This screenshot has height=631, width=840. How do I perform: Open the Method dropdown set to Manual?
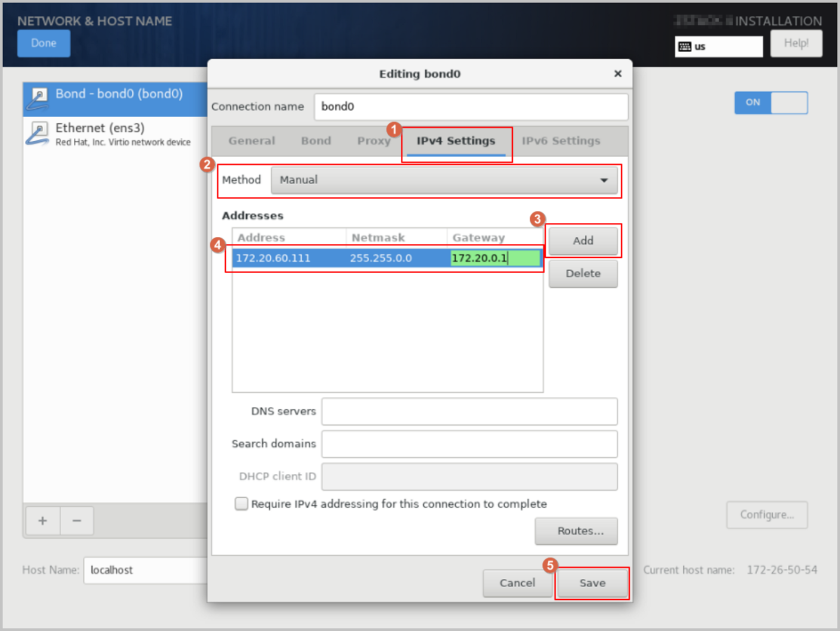tap(444, 180)
